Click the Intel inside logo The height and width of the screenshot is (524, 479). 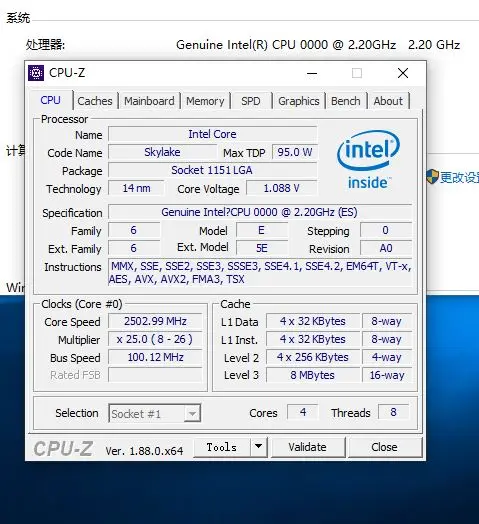point(368,160)
